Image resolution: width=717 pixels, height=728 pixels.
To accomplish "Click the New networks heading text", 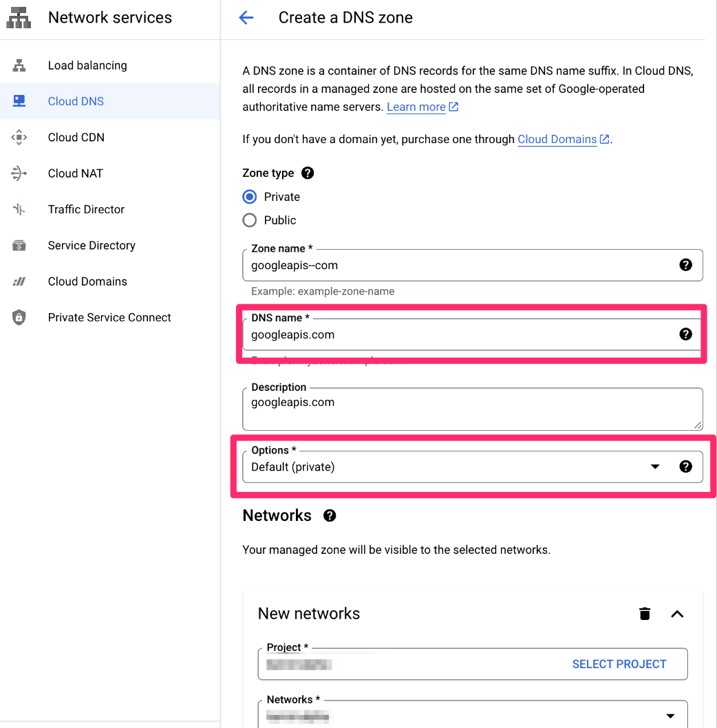I will pyautogui.click(x=309, y=614).
